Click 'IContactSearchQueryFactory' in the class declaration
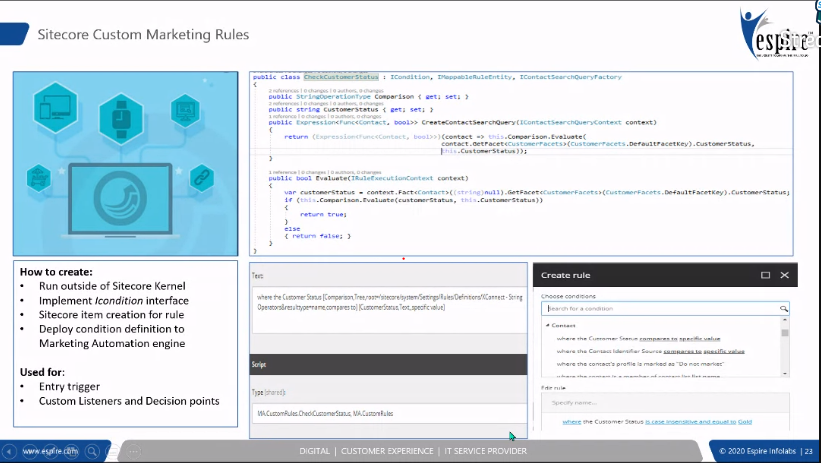Image resolution: width=821 pixels, height=463 pixels. pos(570,77)
